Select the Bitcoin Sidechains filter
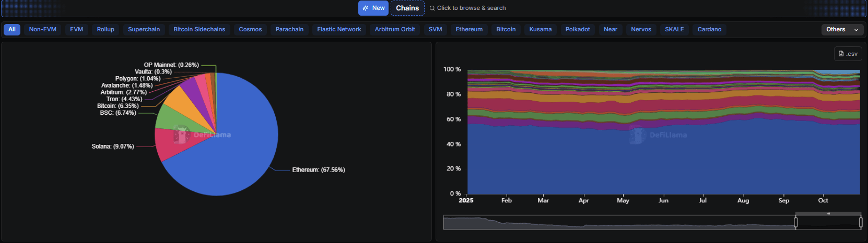This screenshot has height=243, width=868. [x=200, y=29]
